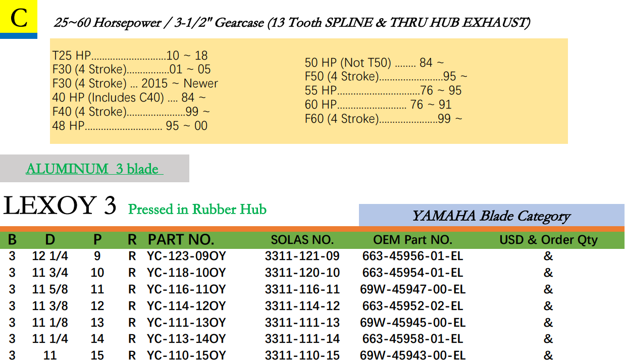
Task: Click the "F60 (4 Stroke)...99 ~" line
Action: click(x=384, y=119)
